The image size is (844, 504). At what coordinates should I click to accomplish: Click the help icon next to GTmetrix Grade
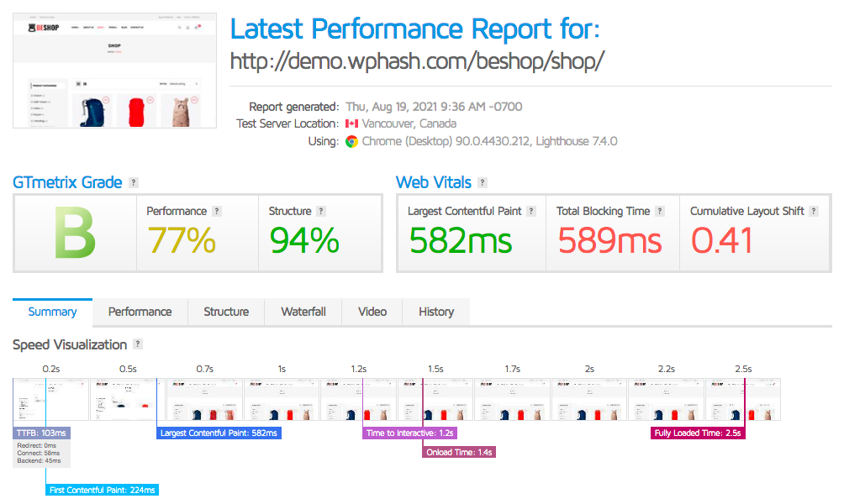click(134, 183)
